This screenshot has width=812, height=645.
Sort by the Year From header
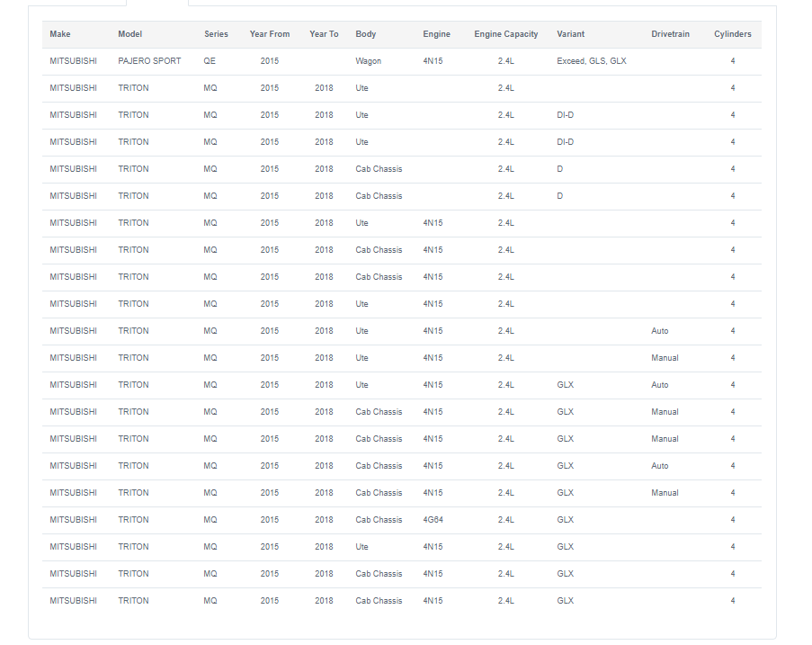click(x=269, y=34)
